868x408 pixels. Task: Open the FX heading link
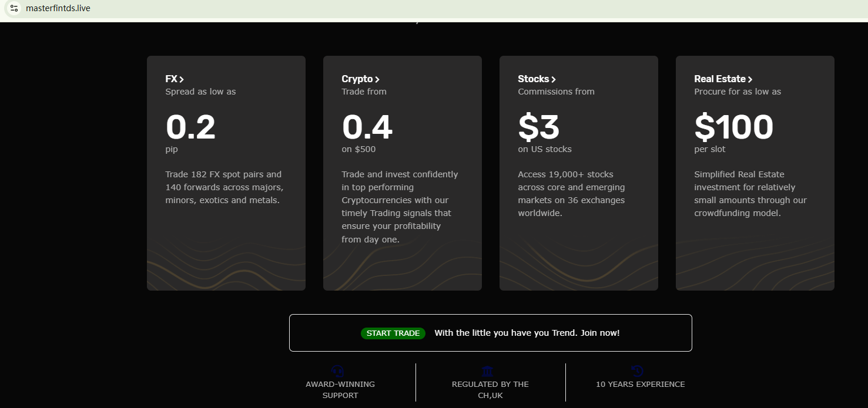click(x=171, y=79)
